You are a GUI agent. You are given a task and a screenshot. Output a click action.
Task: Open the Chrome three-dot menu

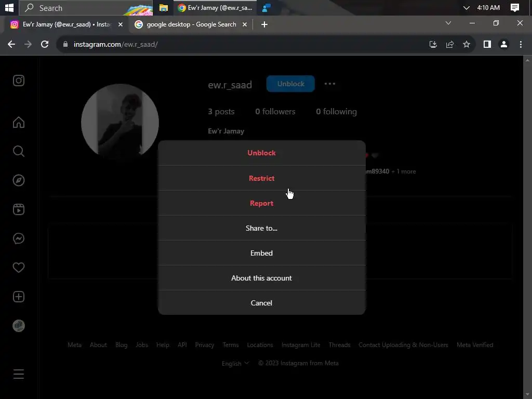pyautogui.click(x=521, y=45)
